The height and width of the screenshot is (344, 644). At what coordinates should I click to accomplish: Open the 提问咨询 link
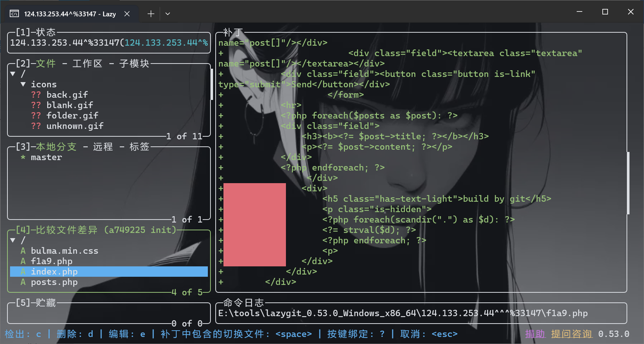pyautogui.click(x=571, y=334)
